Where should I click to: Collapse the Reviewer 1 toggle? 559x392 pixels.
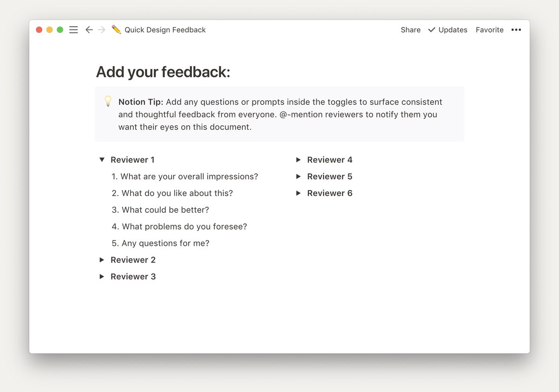point(102,160)
